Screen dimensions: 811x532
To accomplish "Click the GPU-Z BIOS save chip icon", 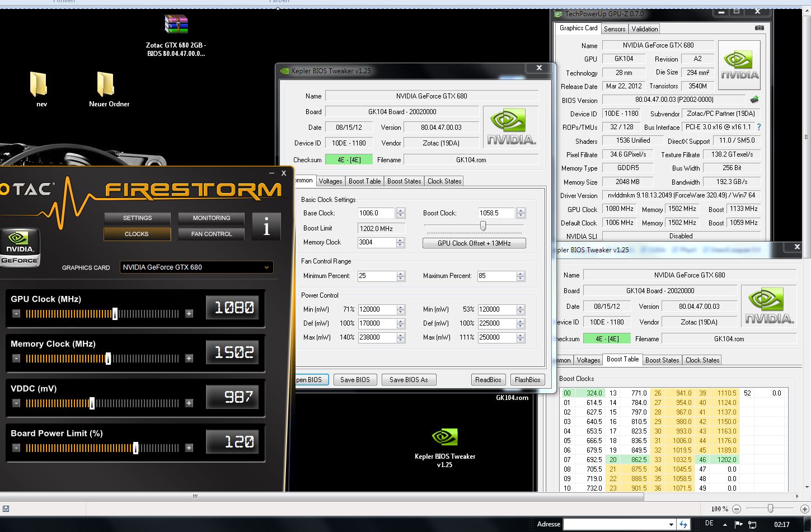I will click(x=754, y=100).
